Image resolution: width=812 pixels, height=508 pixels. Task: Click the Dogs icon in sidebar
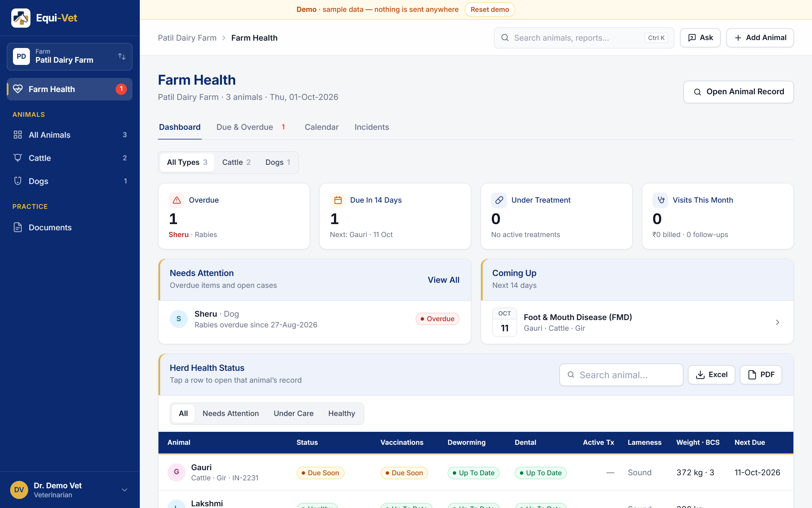(18, 181)
